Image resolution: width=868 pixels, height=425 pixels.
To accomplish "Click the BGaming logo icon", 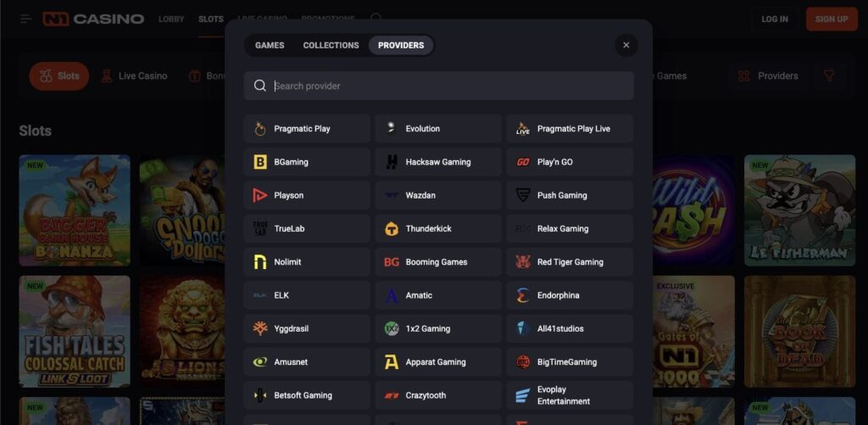I will (x=260, y=162).
